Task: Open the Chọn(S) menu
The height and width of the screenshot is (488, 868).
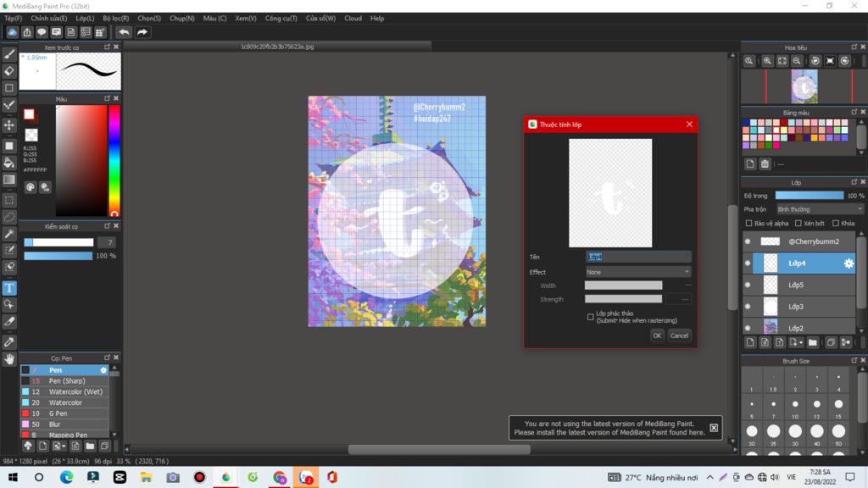Action: [x=149, y=19]
